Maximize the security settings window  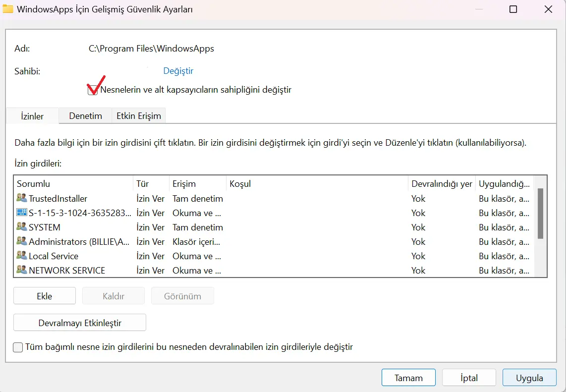(513, 9)
